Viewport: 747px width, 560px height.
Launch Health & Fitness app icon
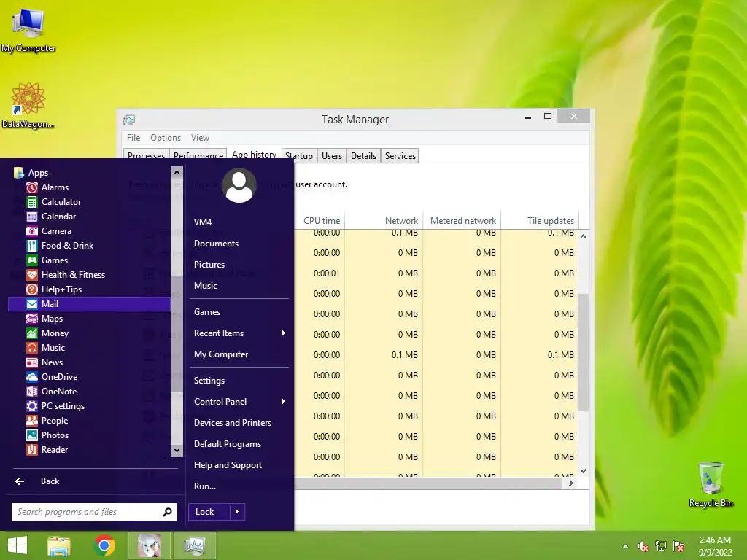coord(32,275)
